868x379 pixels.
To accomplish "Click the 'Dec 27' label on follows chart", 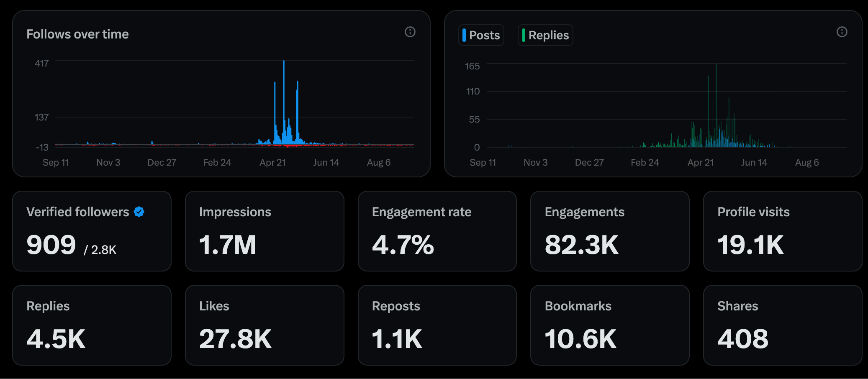I will point(162,163).
